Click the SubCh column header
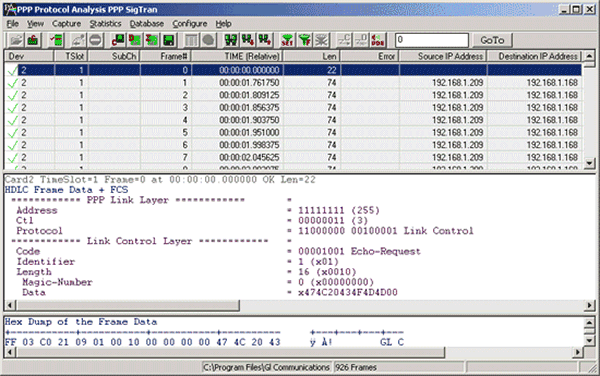Image resolution: width=600 pixels, height=376 pixels. [114, 56]
